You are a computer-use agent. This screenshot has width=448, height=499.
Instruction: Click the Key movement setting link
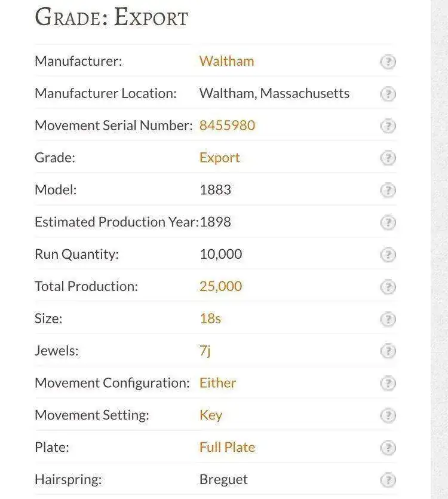click(x=211, y=415)
